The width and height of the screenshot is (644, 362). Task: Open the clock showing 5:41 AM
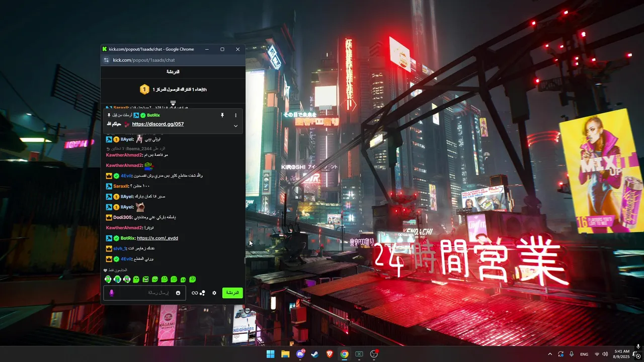[622, 354]
